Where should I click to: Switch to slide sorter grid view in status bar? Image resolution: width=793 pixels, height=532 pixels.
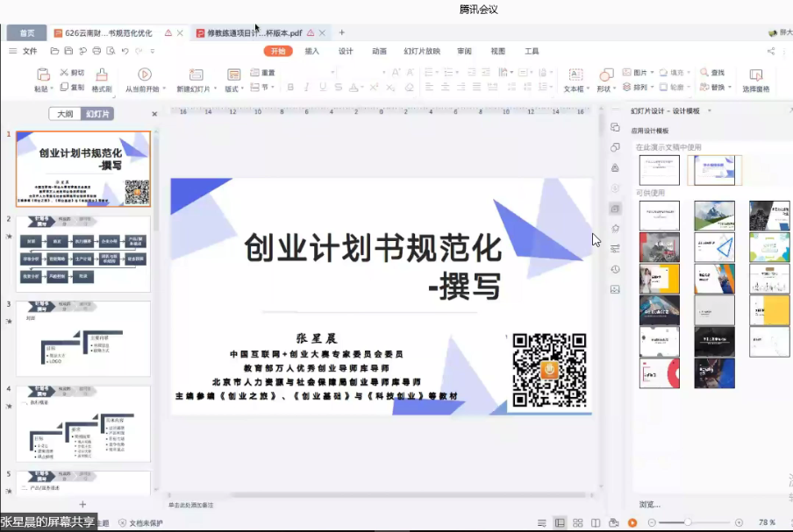pos(578,522)
